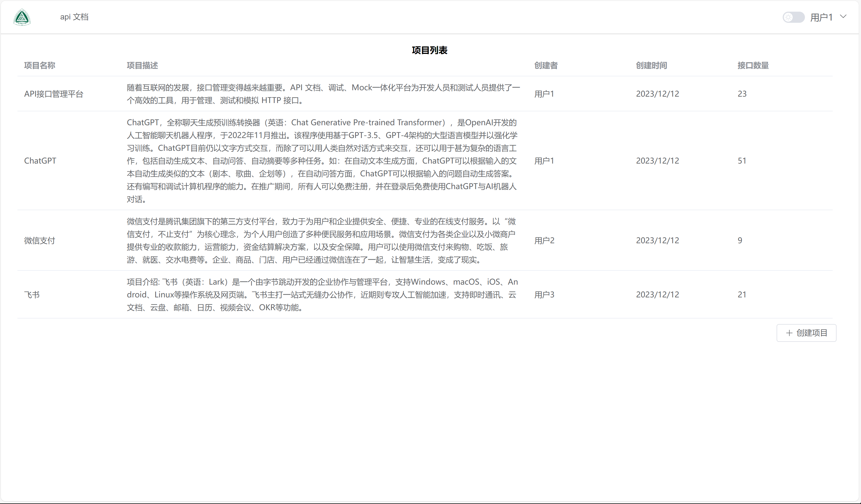
Task: Open the API接口管理平台 project
Action: [x=54, y=94]
